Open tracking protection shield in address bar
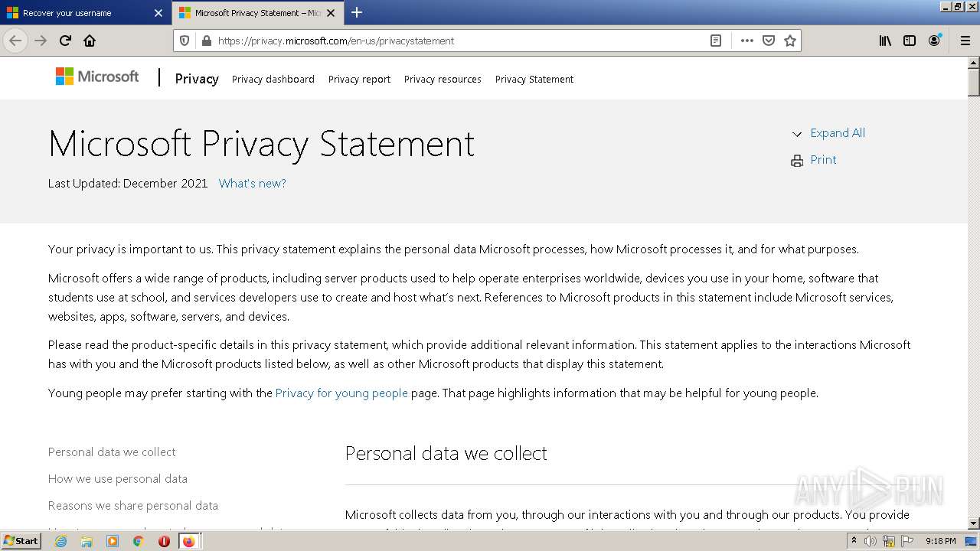980x551 pixels. 184,41
